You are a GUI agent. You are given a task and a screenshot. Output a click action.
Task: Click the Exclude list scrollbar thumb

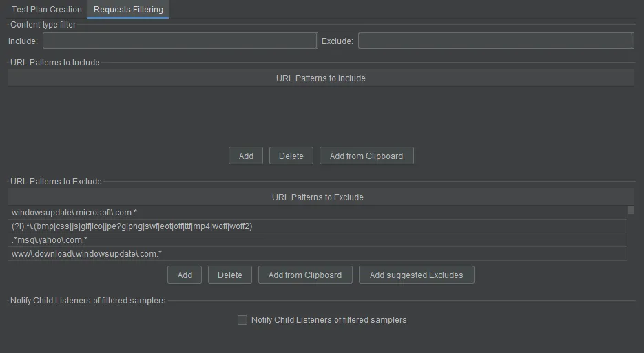(631, 210)
